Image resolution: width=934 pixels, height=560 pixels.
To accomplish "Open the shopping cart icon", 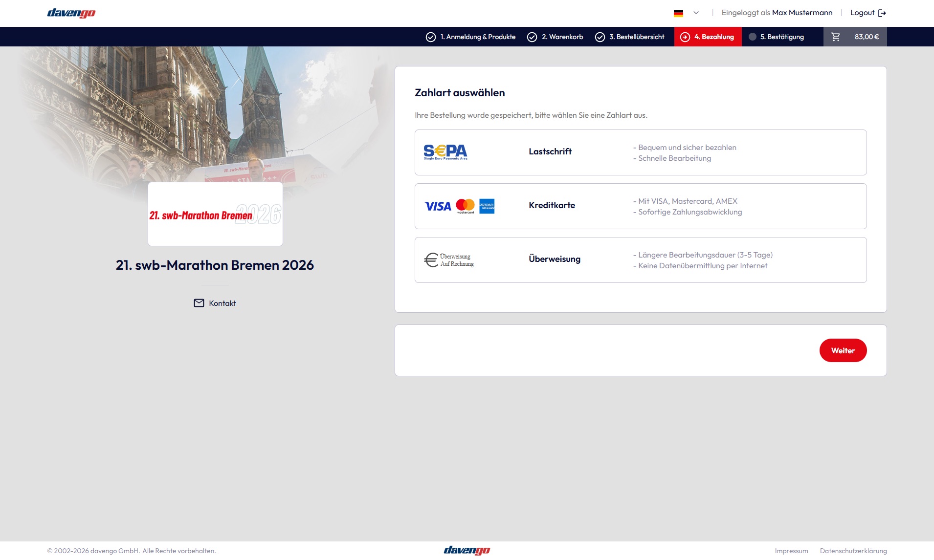I will [x=836, y=37].
